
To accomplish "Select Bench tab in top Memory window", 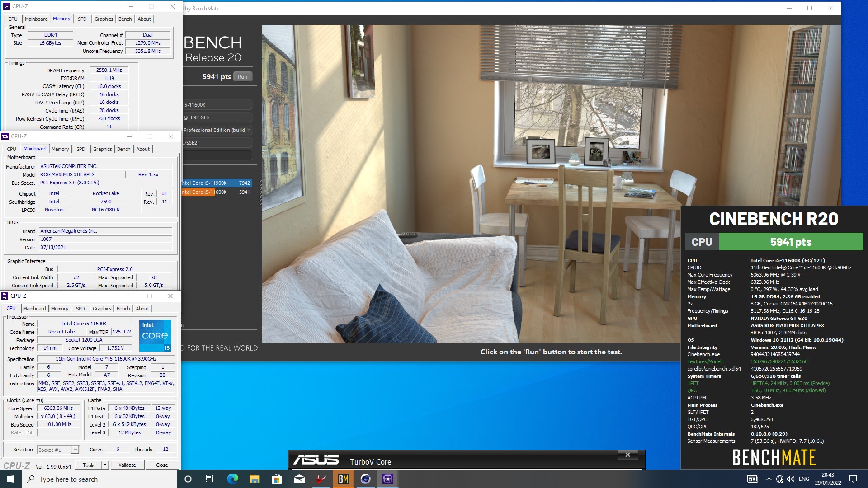I will tap(125, 19).
